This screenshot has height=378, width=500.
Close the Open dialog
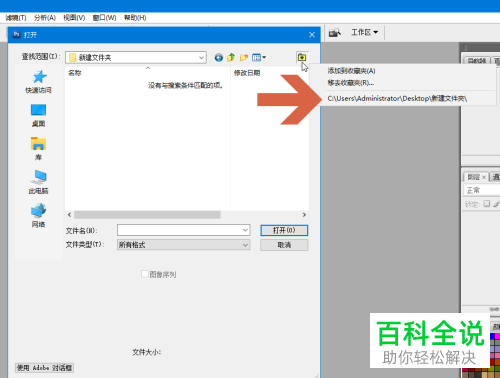point(312,35)
